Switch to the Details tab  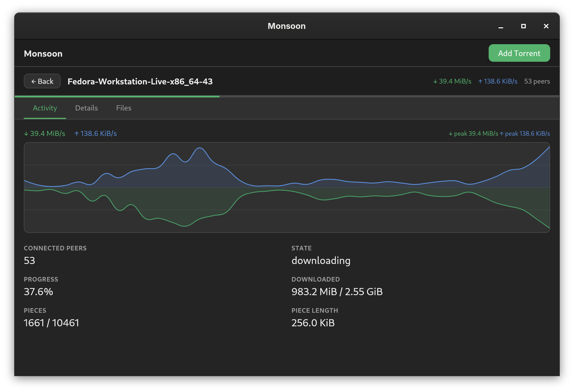point(86,108)
